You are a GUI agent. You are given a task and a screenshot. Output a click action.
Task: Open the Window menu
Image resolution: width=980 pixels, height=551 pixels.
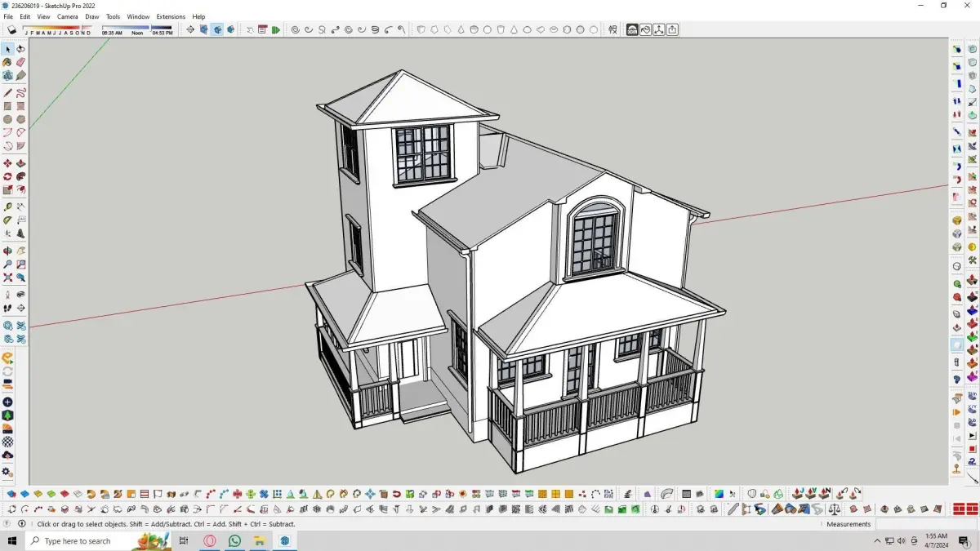coord(138,16)
